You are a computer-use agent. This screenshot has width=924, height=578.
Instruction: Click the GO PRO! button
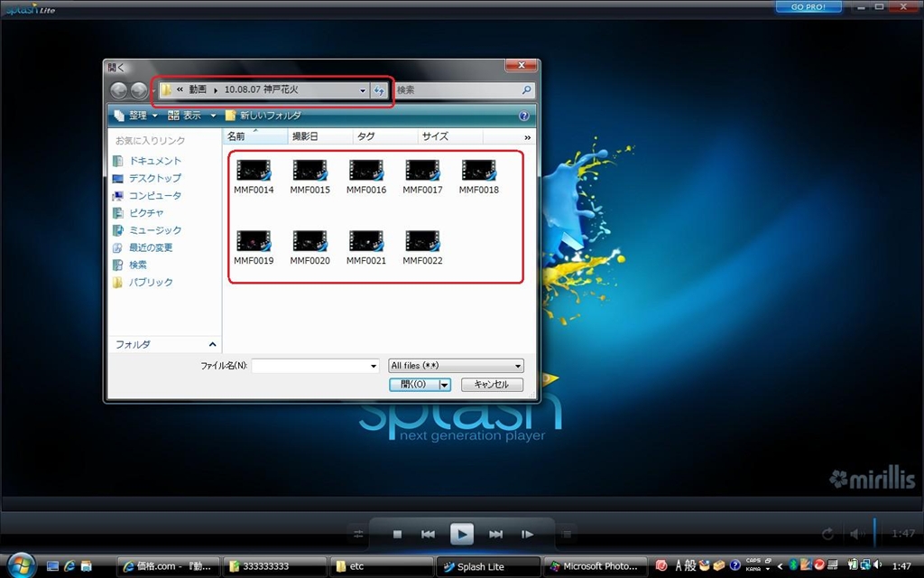[x=808, y=7]
